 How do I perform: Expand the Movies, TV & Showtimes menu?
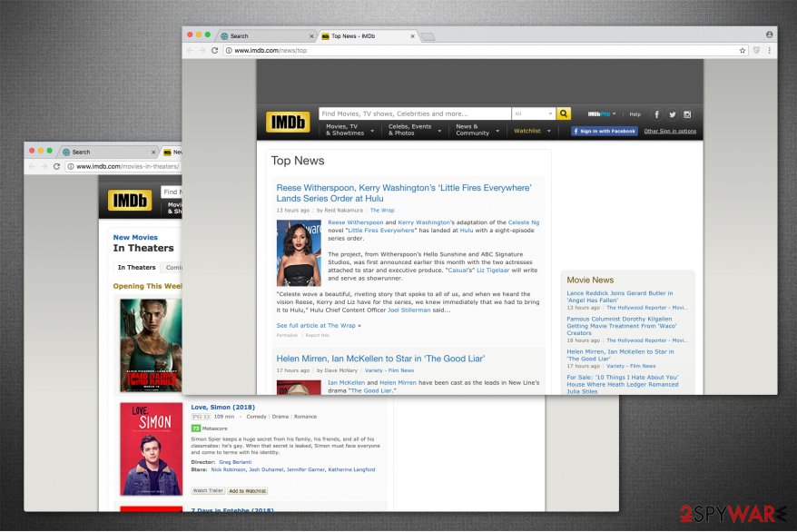point(349,130)
